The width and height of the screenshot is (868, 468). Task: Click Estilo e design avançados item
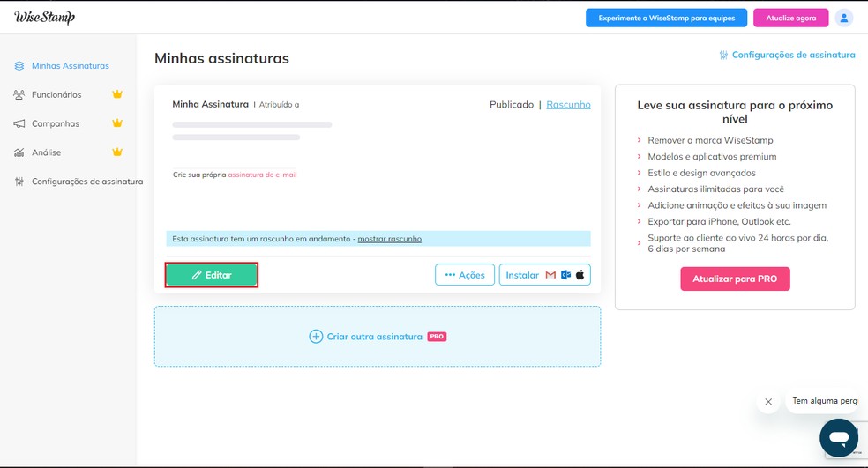click(701, 173)
